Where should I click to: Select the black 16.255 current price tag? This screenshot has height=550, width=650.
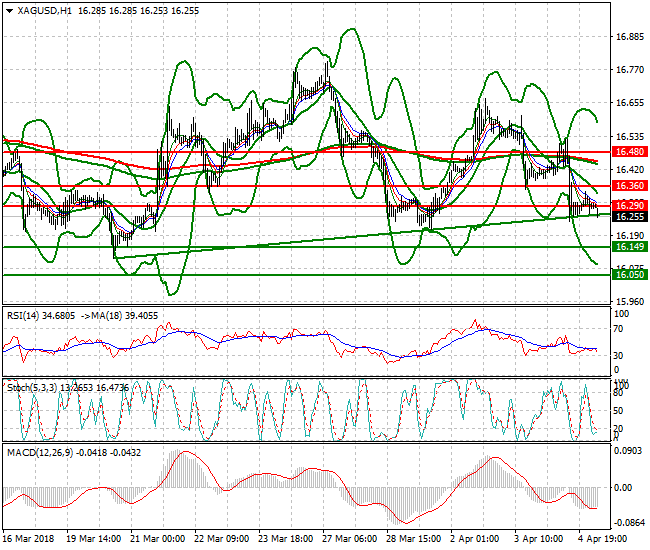627,217
